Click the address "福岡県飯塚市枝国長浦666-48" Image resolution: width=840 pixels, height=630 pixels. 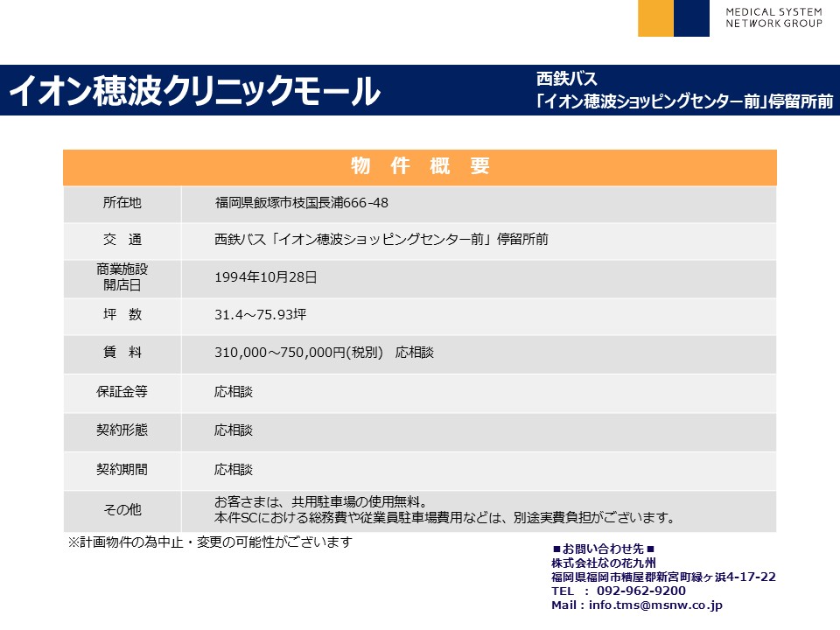[x=302, y=202]
